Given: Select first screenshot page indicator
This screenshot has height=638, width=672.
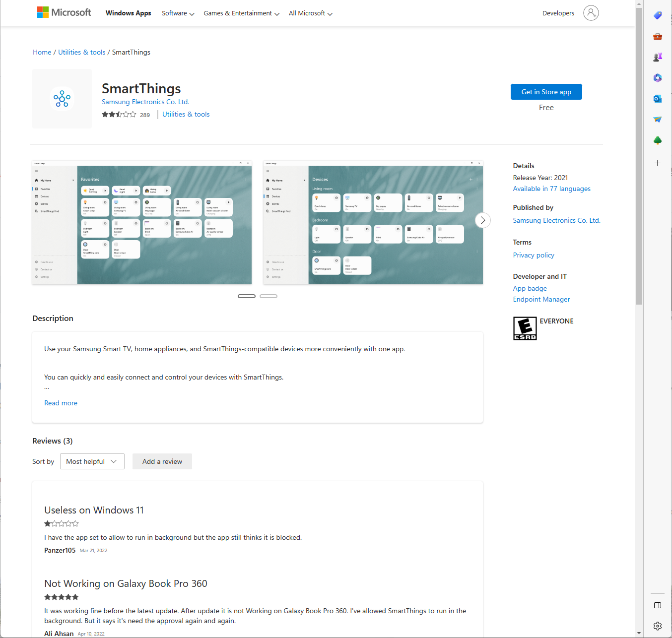Looking at the screenshot, I should pos(247,296).
